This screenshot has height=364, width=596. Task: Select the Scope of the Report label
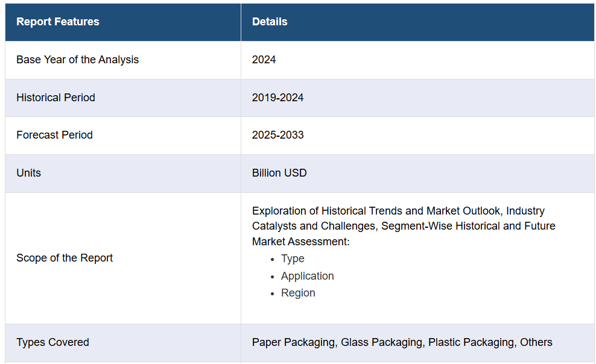[x=64, y=258]
